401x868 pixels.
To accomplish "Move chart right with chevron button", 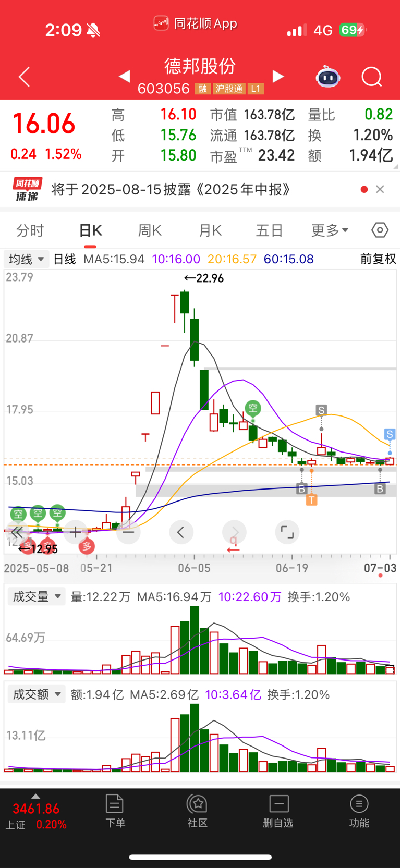I will click(234, 532).
